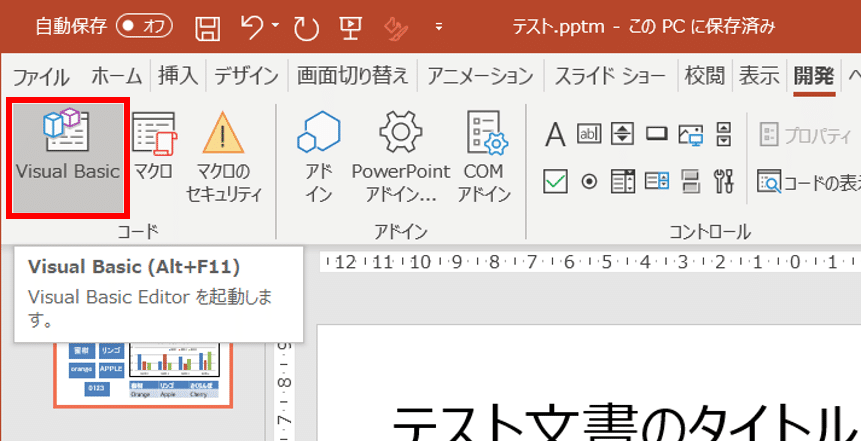861x441 pixels.
Task: Insert a Toggle Button control
Action: click(691, 181)
